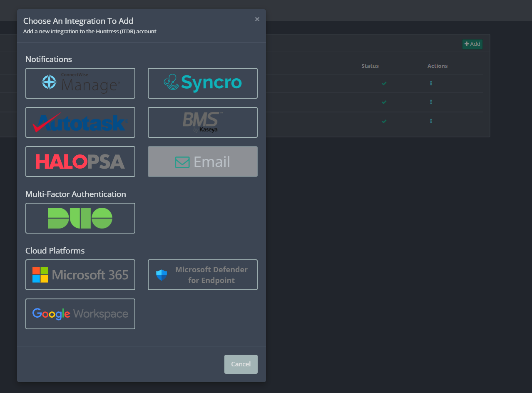Click the envelope icon on Email tile
The image size is (532, 393).
pos(182,162)
